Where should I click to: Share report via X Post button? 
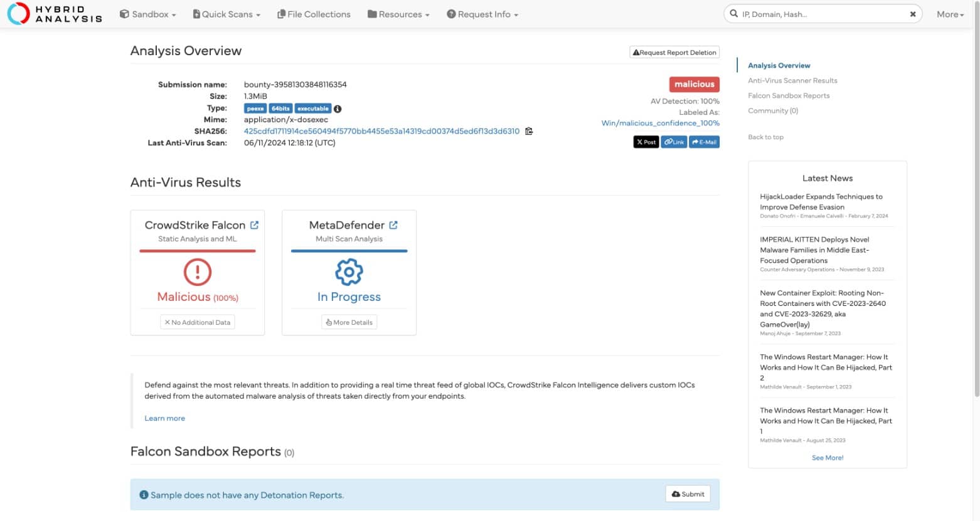point(646,142)
